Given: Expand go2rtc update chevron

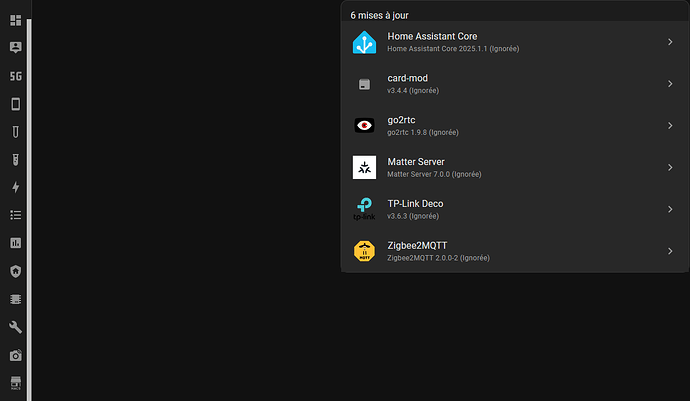Looking at the screenshot, I should click(x=670, y=125).
